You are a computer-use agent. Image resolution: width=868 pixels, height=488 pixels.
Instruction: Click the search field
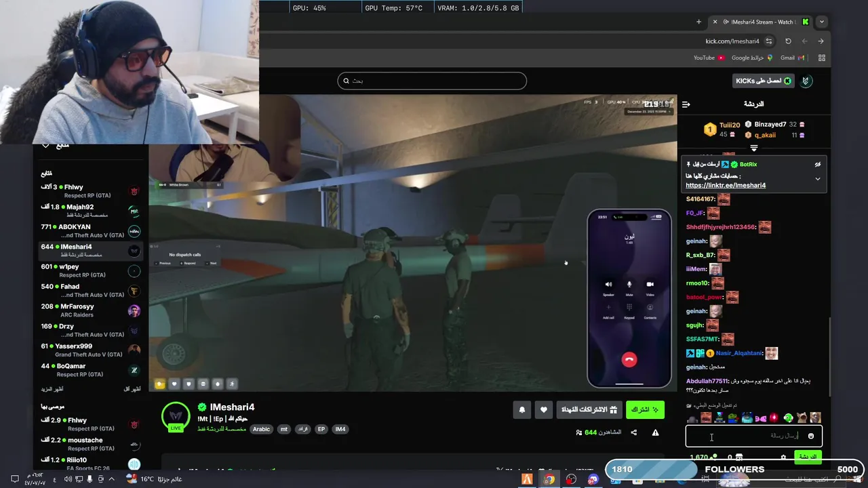point(432,81)
